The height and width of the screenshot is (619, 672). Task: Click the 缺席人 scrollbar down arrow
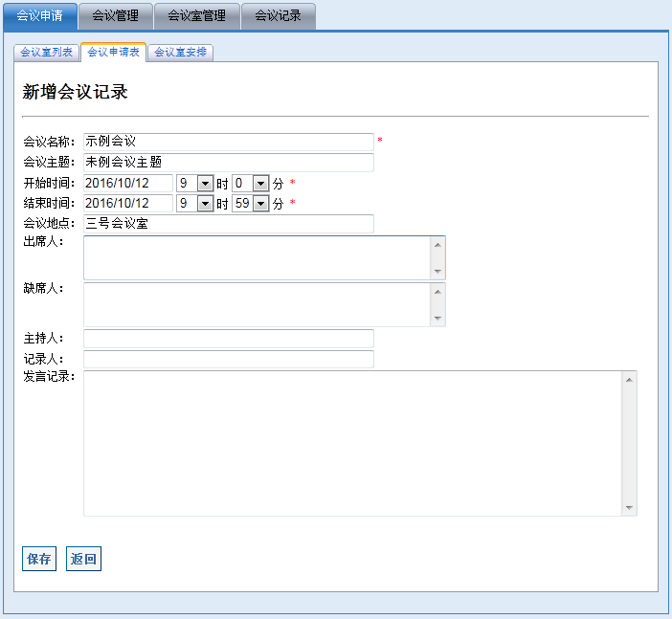pos(437,319)
